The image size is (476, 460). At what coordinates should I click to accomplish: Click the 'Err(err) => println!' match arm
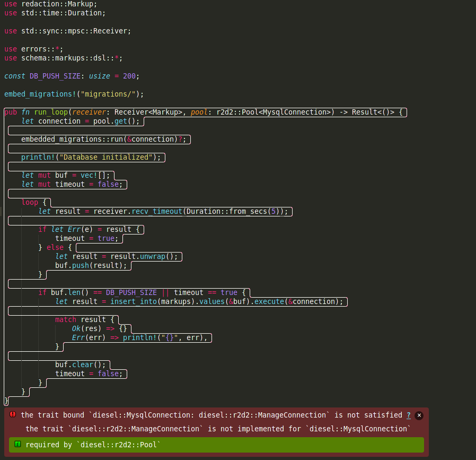click(139, 338)
